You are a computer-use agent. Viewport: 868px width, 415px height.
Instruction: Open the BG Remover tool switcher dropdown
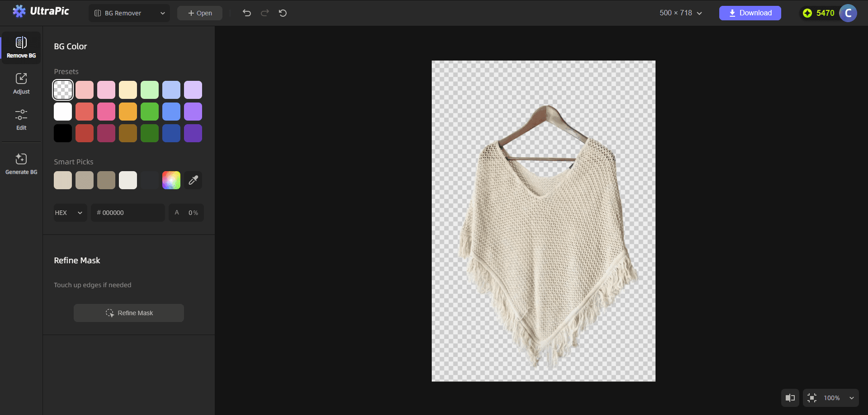click(x=129, y=13)
